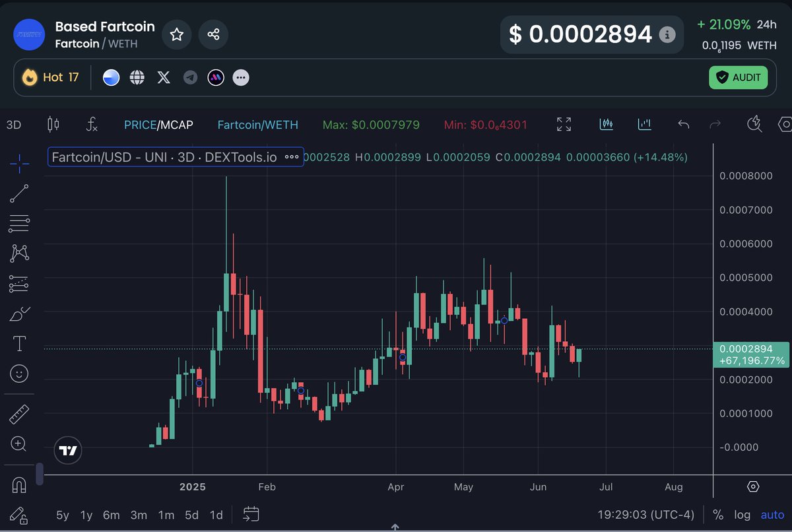Click the Min price label

[x=486, y=124]
